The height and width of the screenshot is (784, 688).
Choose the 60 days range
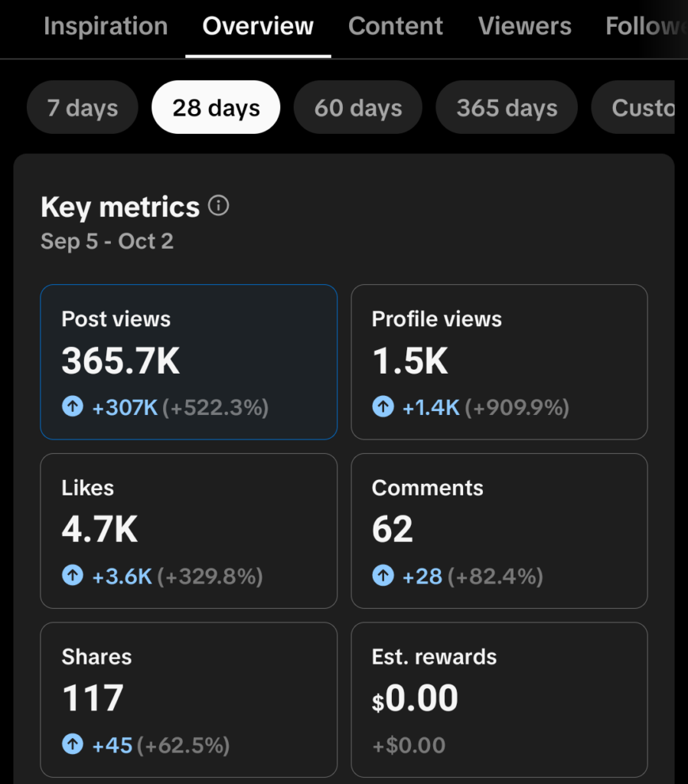click(x=357, y=107)
